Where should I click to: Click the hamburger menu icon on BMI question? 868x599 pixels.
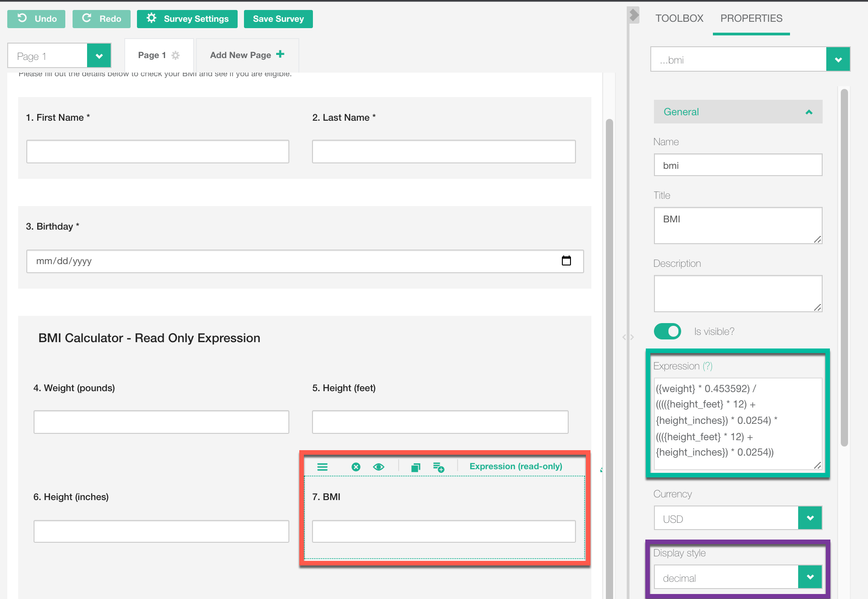(322, 467)
